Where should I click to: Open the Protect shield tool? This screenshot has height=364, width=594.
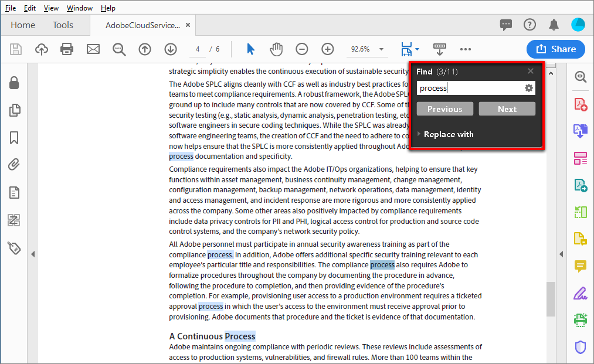click(581, 347)
